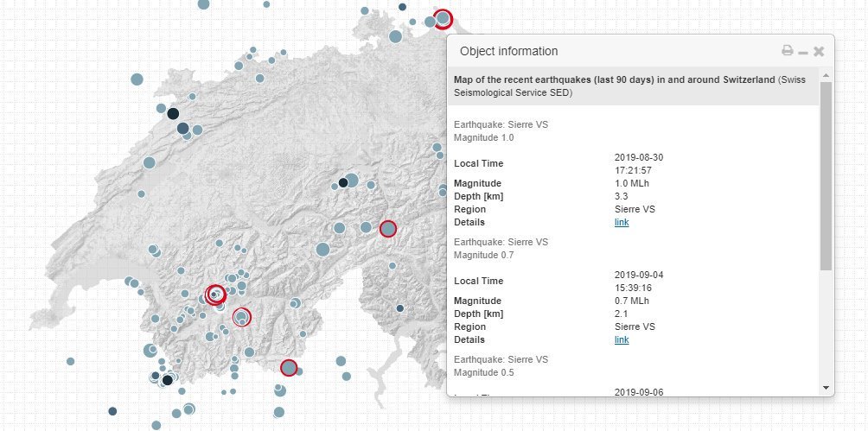Close the Object information popup
868x431 pixels.
[819, 51]
